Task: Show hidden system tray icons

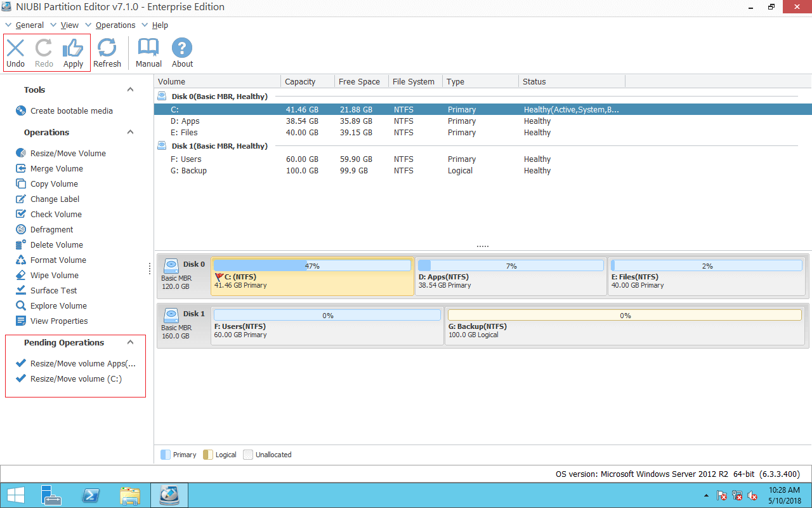Action: (x=707, y=496)
